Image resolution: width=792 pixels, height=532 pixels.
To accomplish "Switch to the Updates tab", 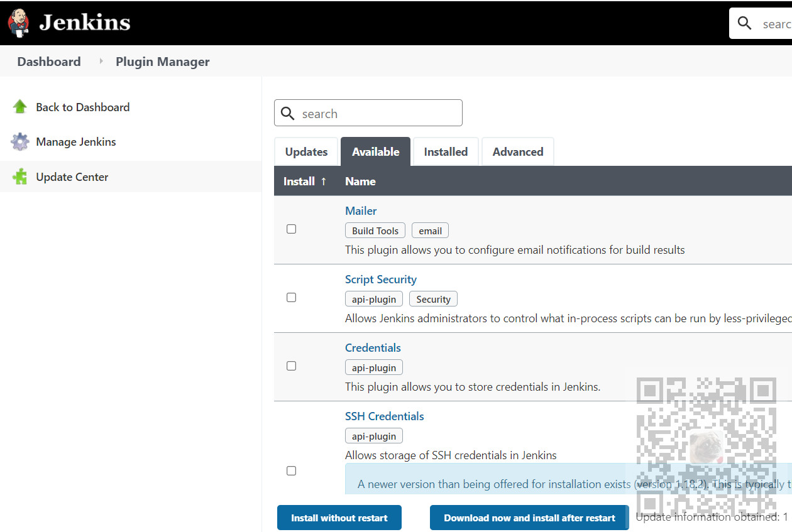I will (x=306, y=151).
